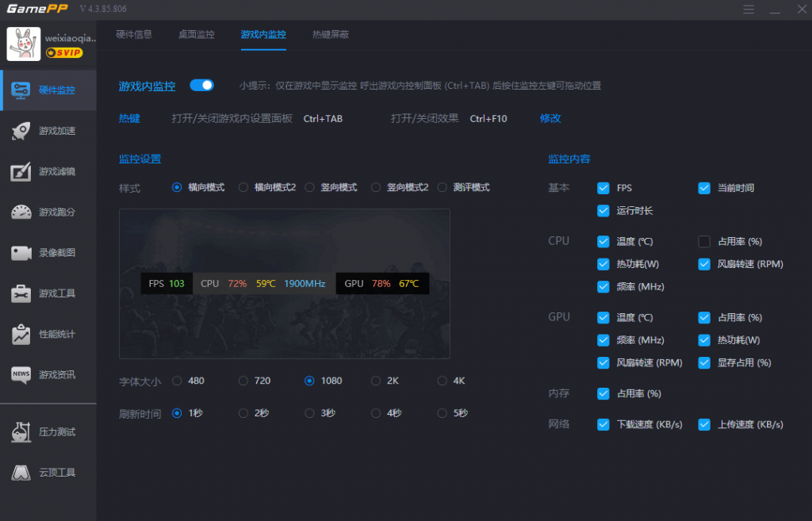Switch to 桌面监控 tab
This screenshot has height=521, width=812.
(x=197, y=35)
